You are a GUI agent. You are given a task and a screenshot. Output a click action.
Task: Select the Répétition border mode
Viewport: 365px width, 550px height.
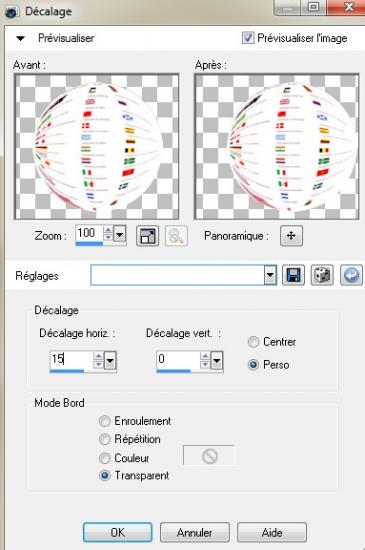tap(105, 439)
